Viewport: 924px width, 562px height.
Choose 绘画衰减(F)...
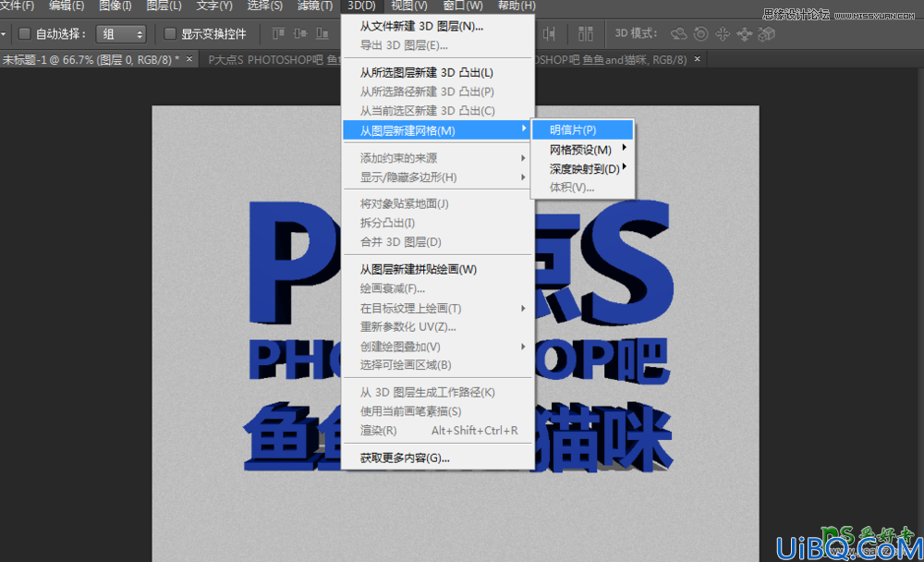click(x=438, y=288)
